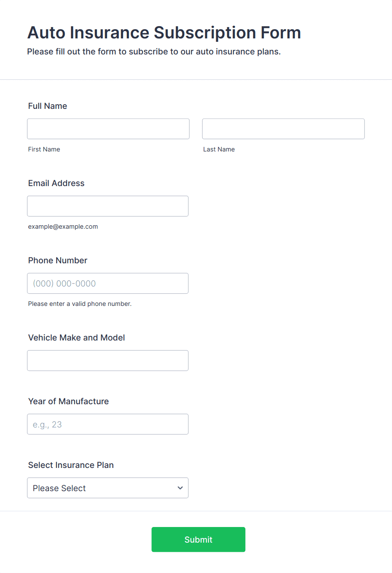
Task: Click the Last Name sublabel text
Action: pos(219,149)
